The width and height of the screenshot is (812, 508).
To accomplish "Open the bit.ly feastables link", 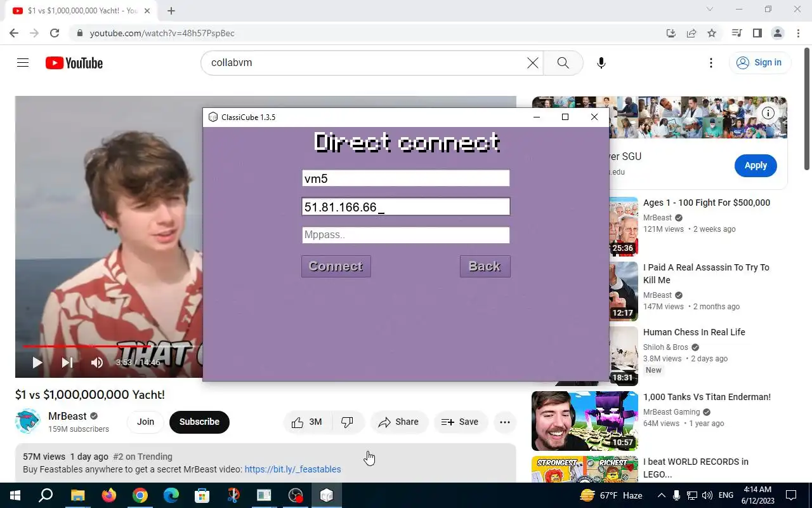I will coord(292,469).
